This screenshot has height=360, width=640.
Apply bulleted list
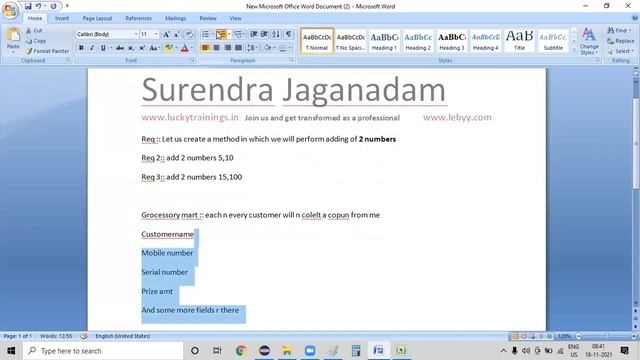click(x=205, y=34)
